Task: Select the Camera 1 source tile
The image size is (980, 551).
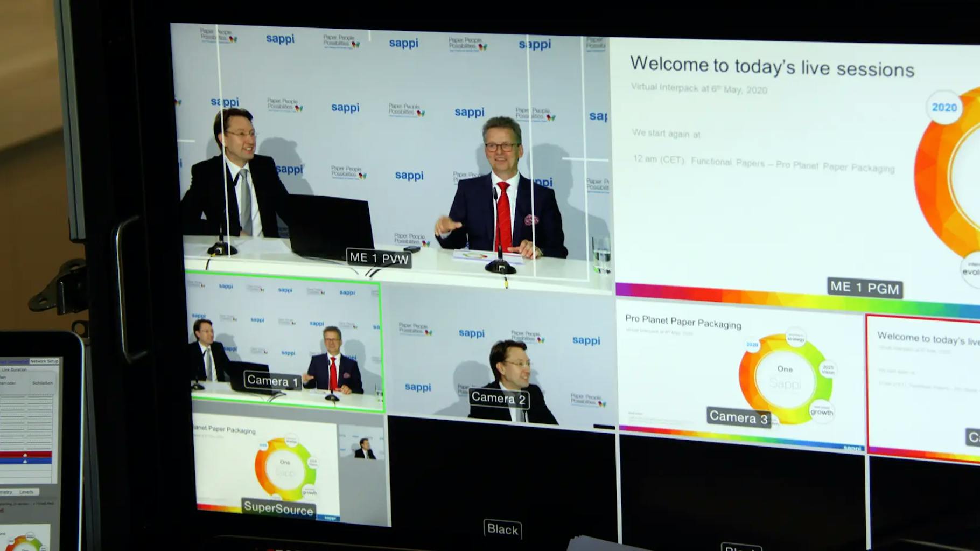Action: [285, 344]
